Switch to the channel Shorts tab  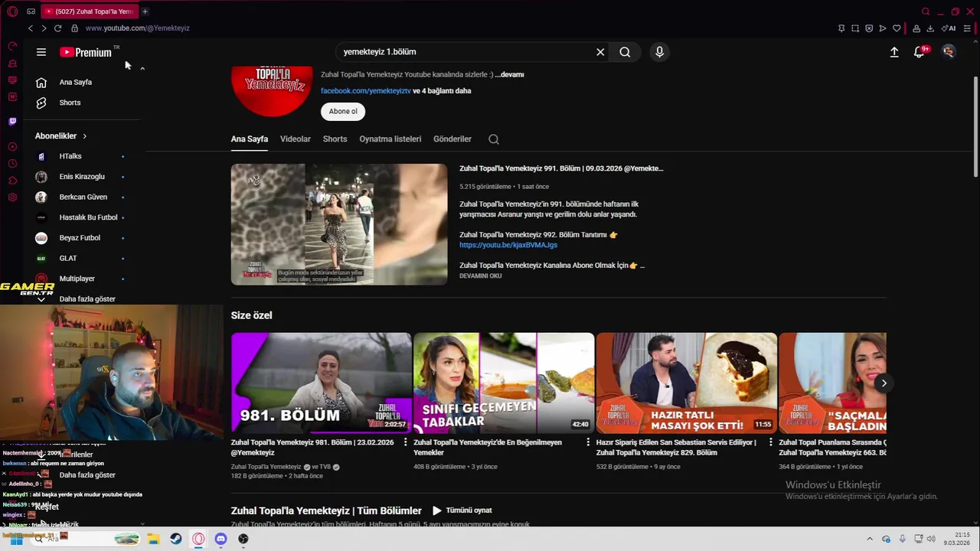click(335, 139)
